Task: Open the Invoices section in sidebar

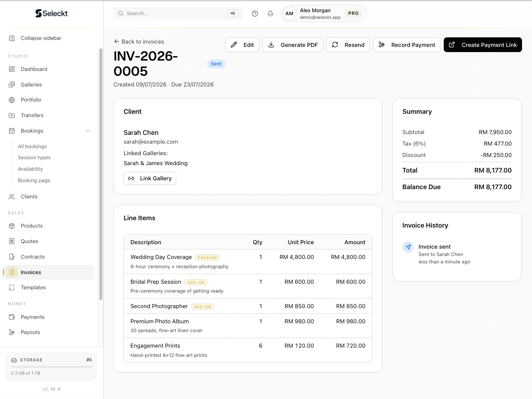Action: point(49,272)
